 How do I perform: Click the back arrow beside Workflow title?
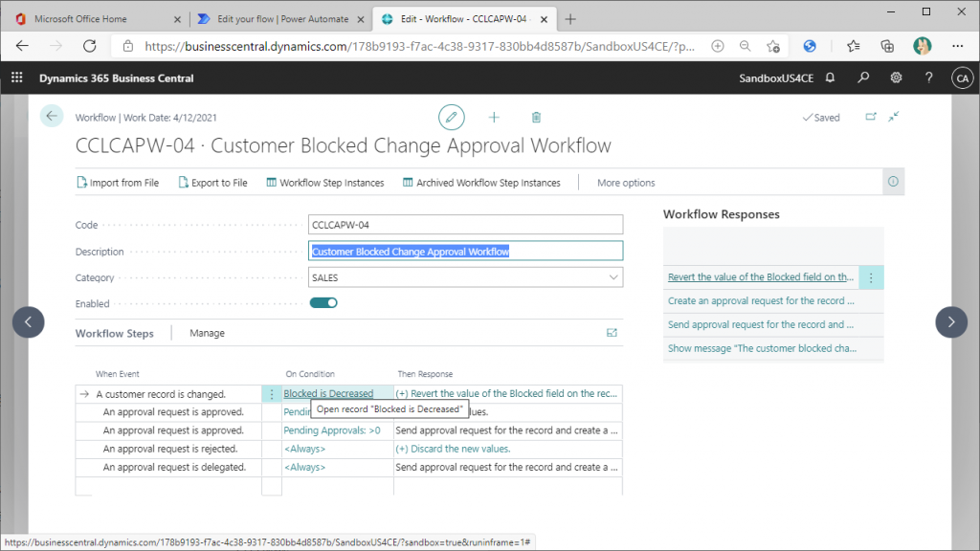[52, 116]
